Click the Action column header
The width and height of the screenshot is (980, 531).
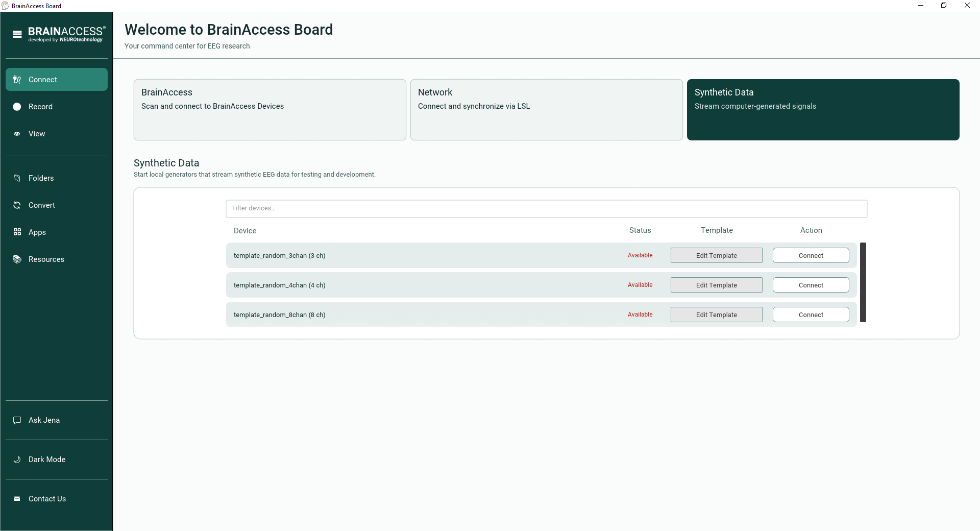(811, 230)
